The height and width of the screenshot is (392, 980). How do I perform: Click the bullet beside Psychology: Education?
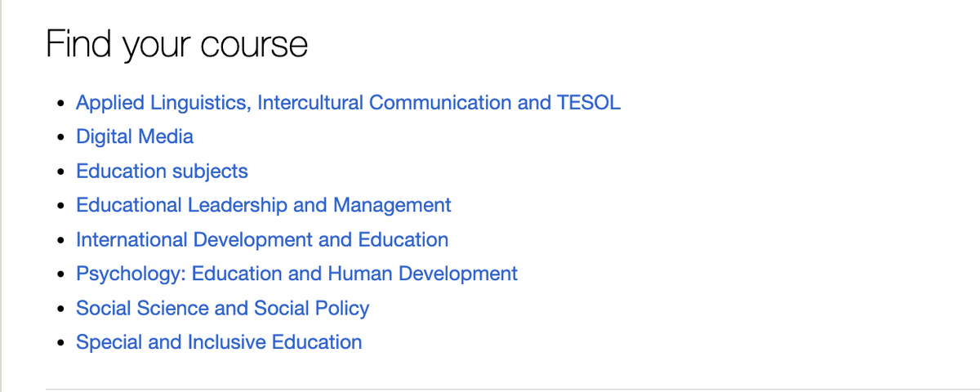pos(60,276)
